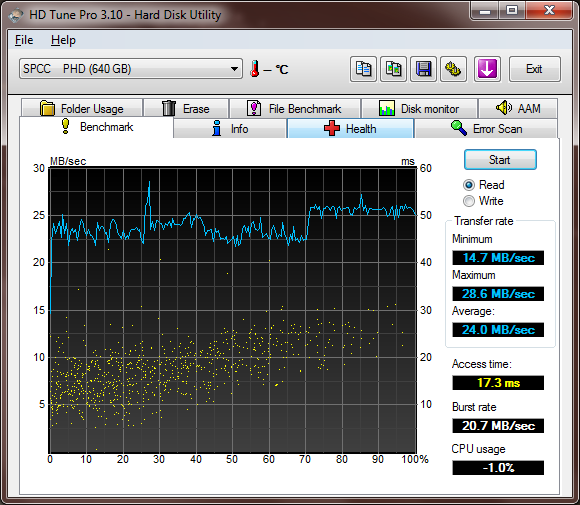Click the copy text to clipboard icon
Image resolution: width=580 pixels, height=505 pixels.
(x=363, y=69)
